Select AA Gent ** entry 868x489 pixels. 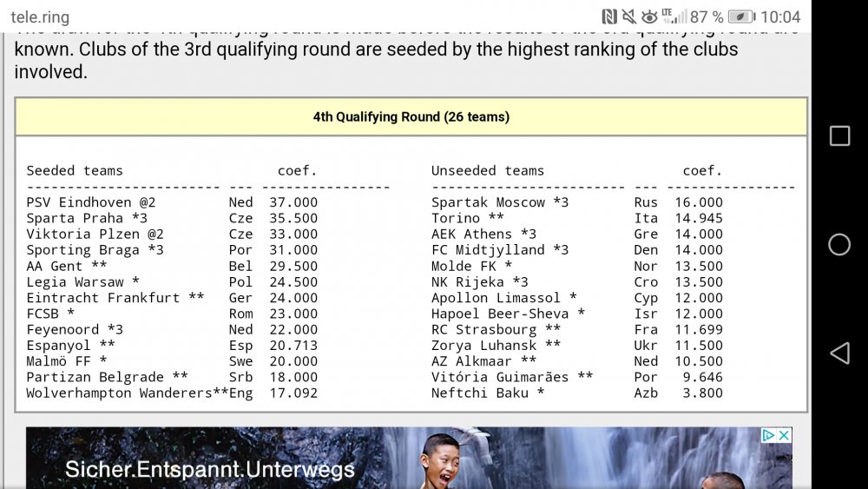click(67, 266)
